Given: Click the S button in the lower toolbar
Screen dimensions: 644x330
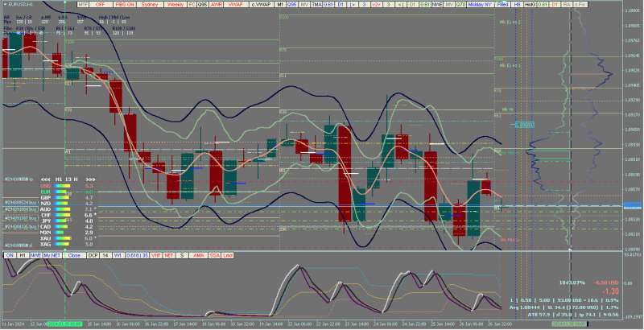Looking at the screenshot, I should [x=182, y=255].
